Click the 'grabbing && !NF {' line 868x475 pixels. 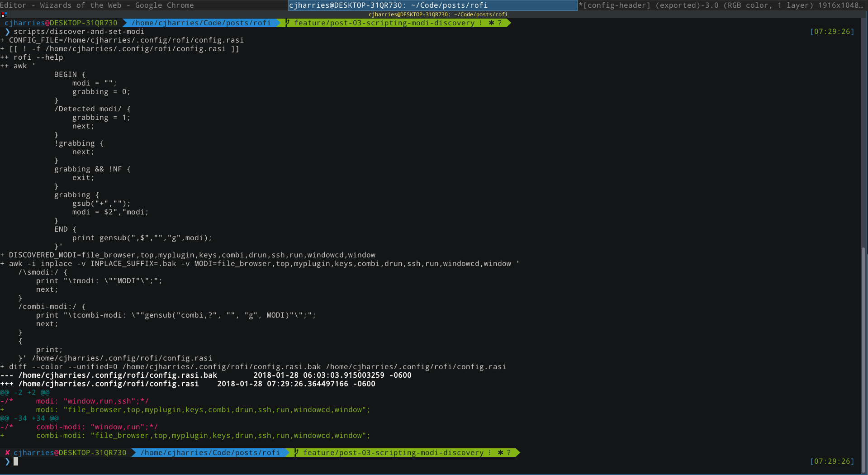(x=93, y=169)
